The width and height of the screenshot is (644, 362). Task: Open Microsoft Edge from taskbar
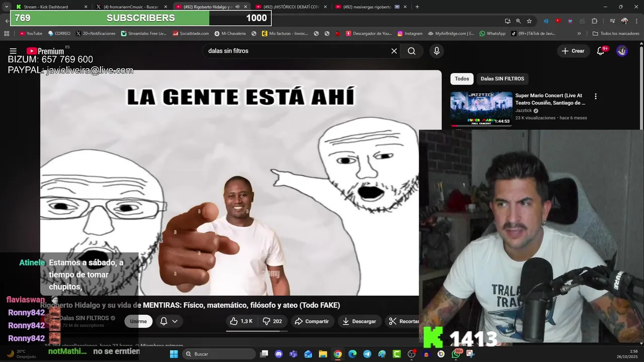point(352,354)
